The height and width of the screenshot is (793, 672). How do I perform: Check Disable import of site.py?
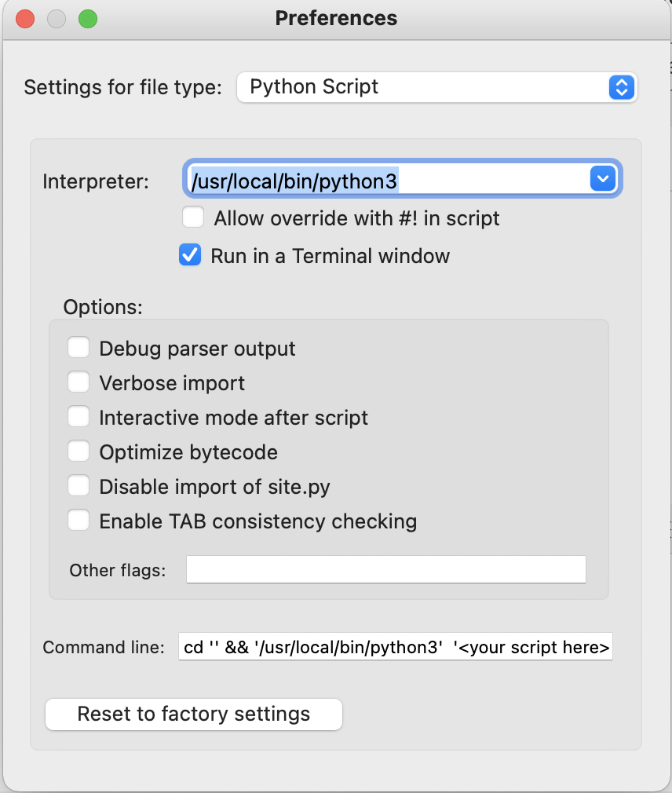[x=79, y=486]
